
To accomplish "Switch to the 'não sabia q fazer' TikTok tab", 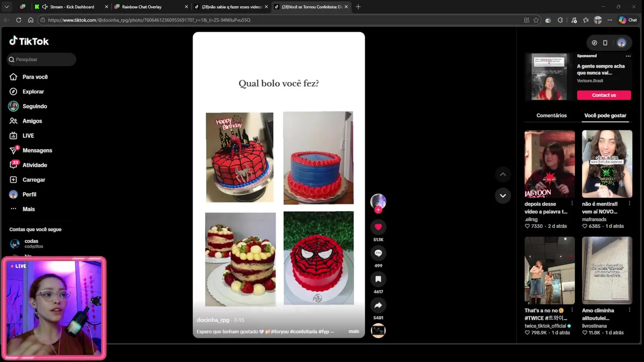I will click(231, 7).
